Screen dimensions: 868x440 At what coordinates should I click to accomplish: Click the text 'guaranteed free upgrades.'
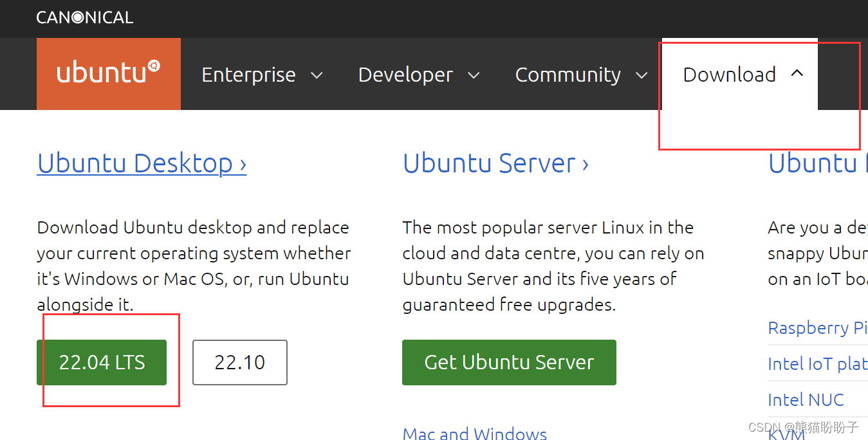[x=509, y=304]
